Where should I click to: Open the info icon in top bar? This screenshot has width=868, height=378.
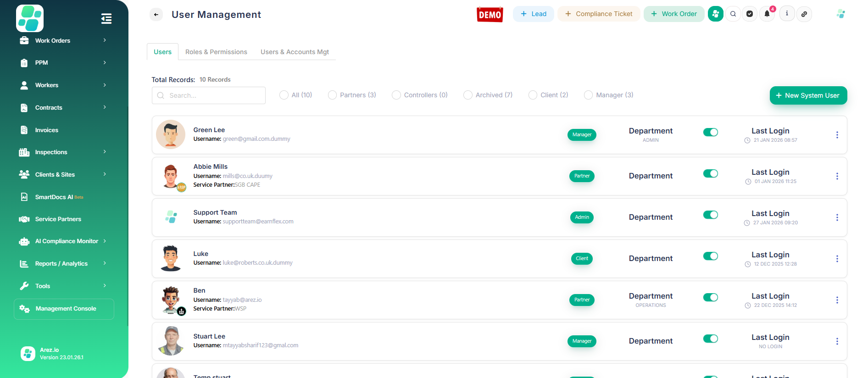coord(787,14)
